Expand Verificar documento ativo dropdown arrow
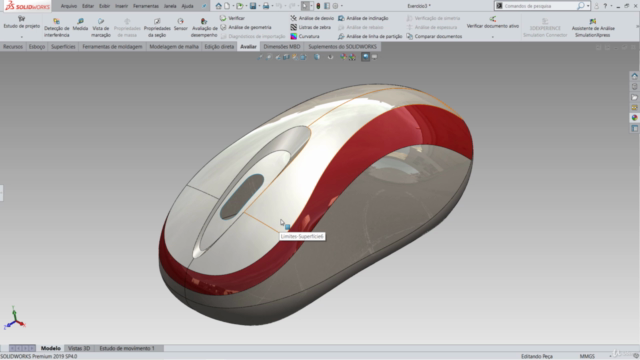Viewport: 640px width, 360px height. pyautogui.click(x=493, y=37)
